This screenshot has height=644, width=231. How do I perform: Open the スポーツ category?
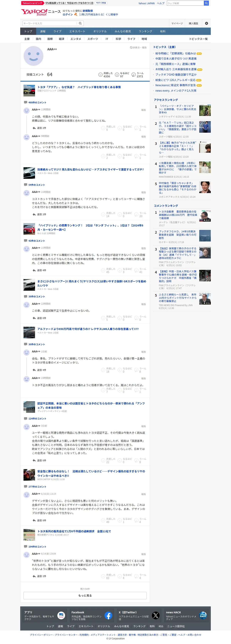[93, 39]
